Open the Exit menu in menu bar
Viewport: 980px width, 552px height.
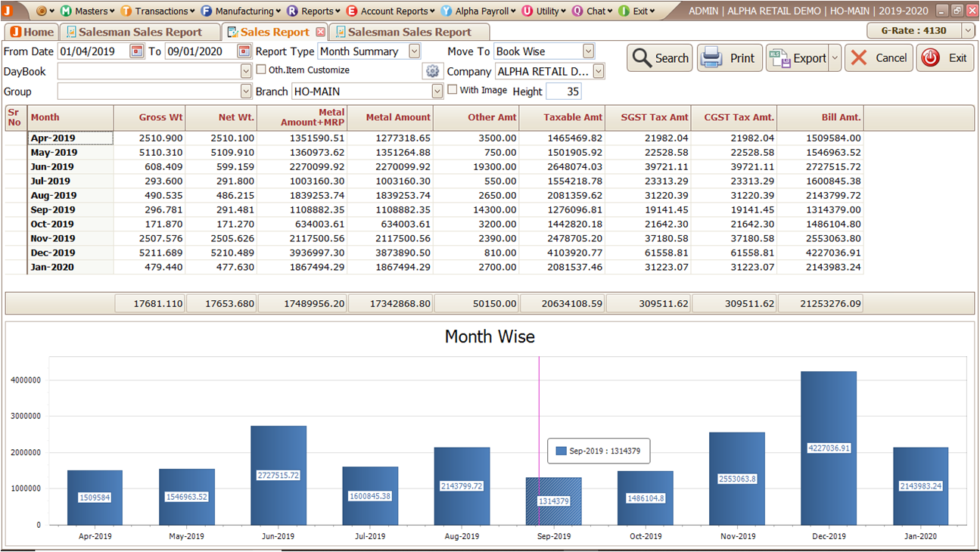click(x=637, y=11)
